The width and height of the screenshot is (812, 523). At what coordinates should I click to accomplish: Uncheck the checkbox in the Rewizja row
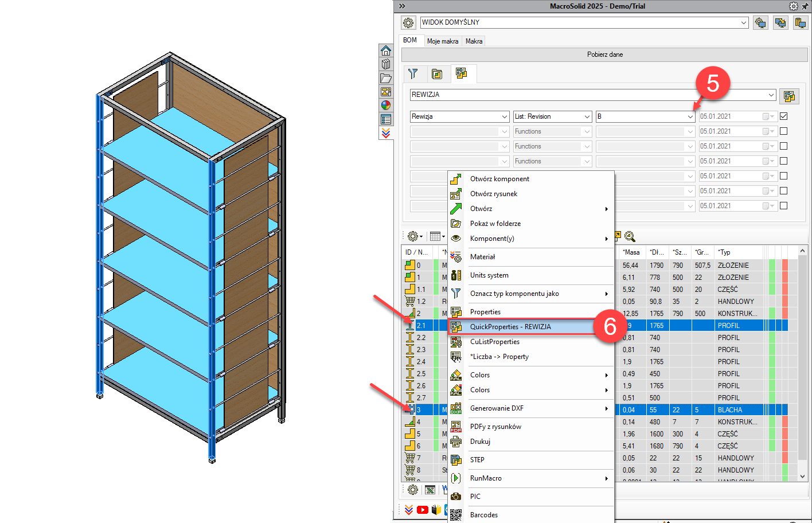point(784,116)
